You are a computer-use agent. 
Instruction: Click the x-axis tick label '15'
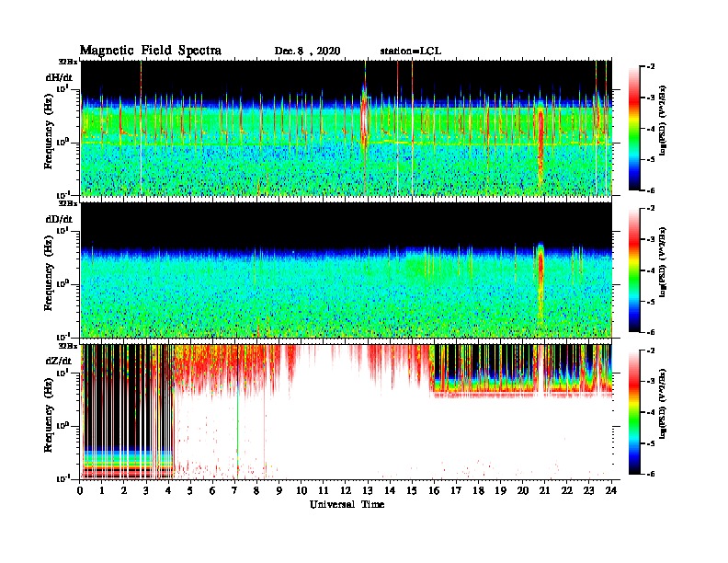(x=412, y=491)
